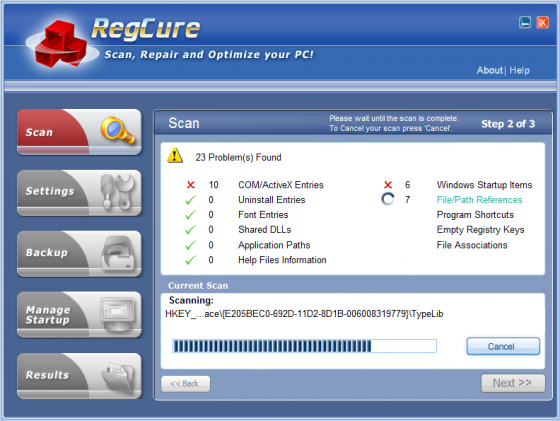
Task: Go to Manage Startup section
Action: click(79, 315)
